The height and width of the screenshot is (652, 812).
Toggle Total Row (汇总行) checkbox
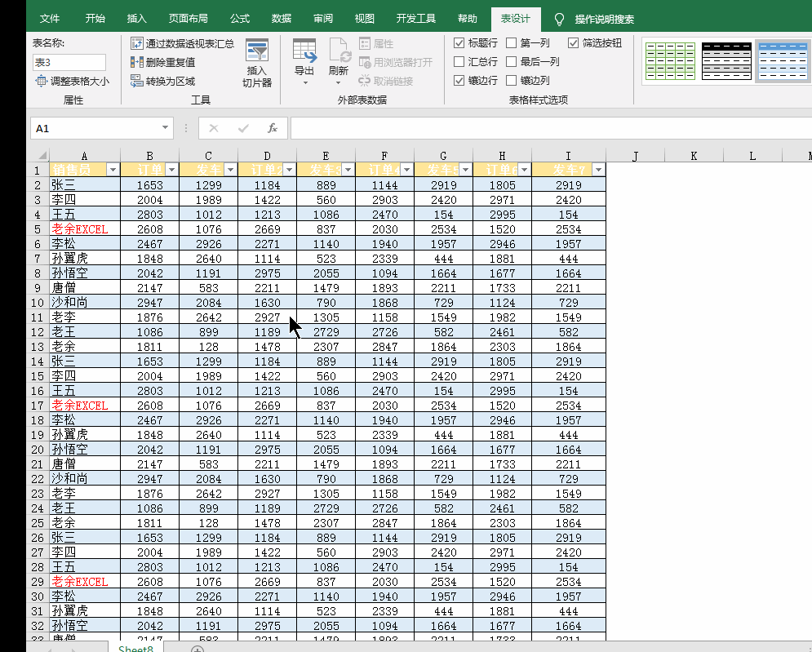point(459,62)
